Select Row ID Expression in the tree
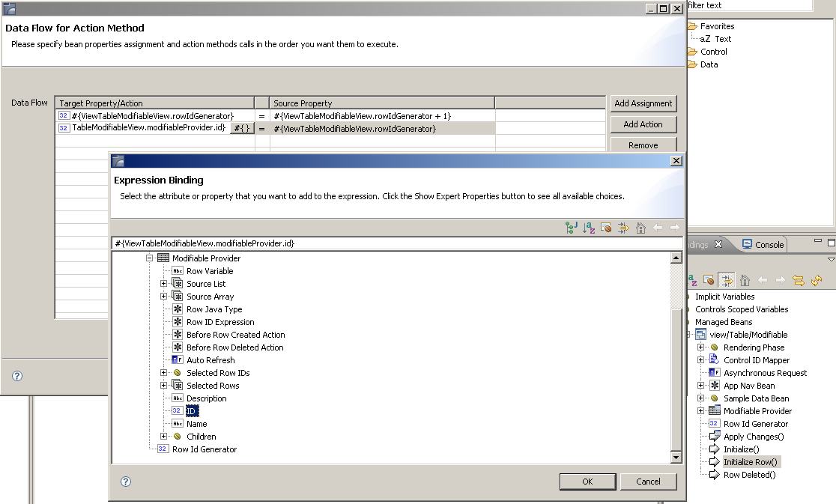 tap(220, 322)
